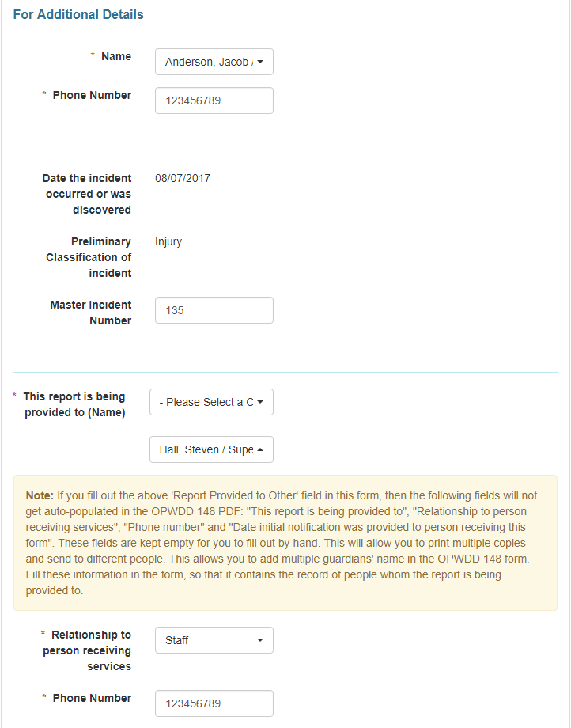Focus the Phone Number field under the Relationship dropdown
Screen dimensions: 571x728
(x=214, y=703)
